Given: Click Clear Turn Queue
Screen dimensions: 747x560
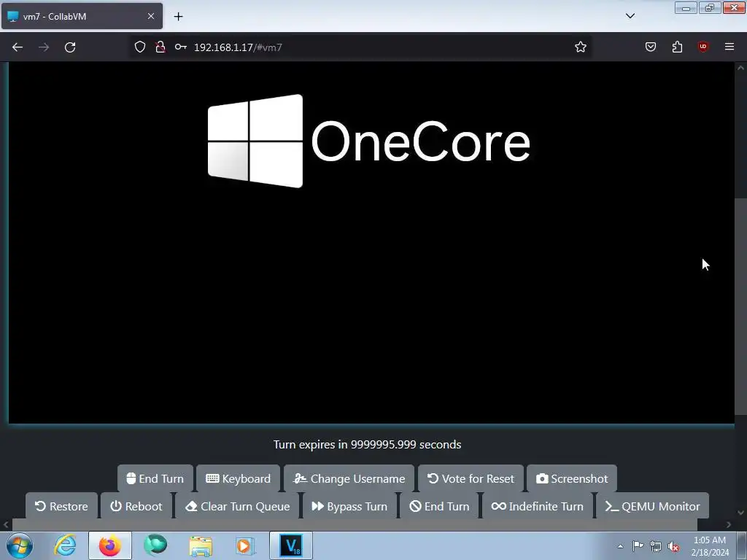Looking at the screenshot, I should 237,506.
